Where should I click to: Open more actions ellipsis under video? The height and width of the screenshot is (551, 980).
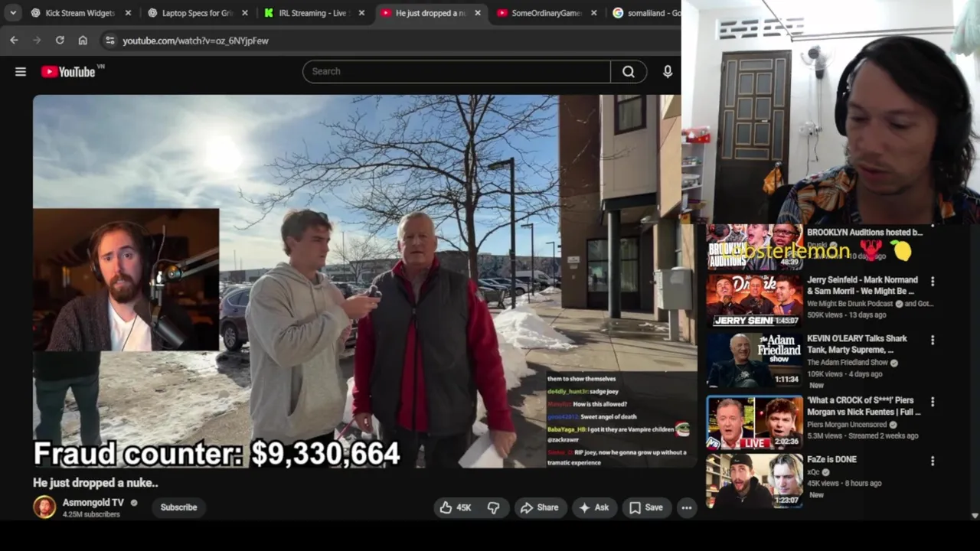687,507
